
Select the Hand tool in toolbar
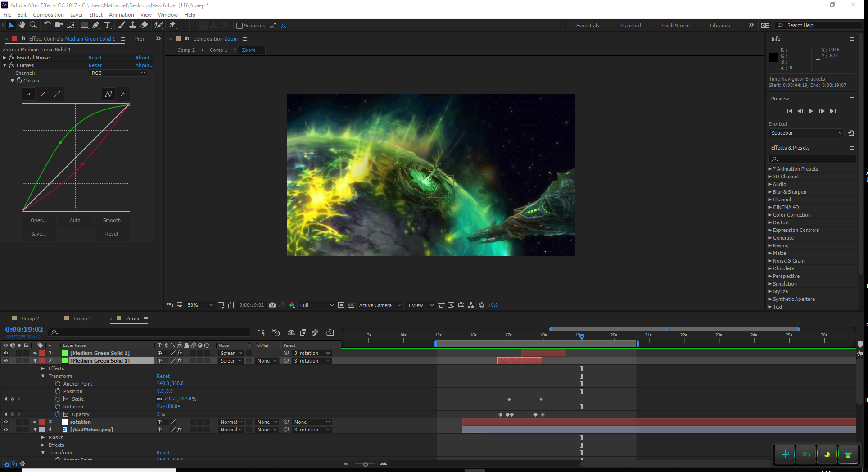[x=22, y=25]
